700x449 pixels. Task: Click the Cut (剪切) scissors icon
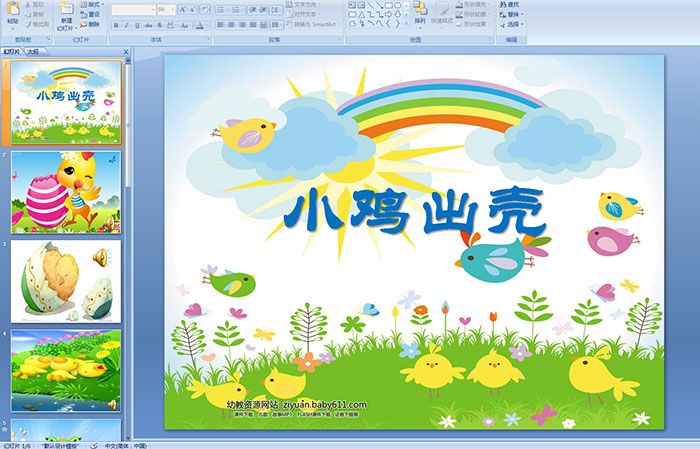coord(28,4)
